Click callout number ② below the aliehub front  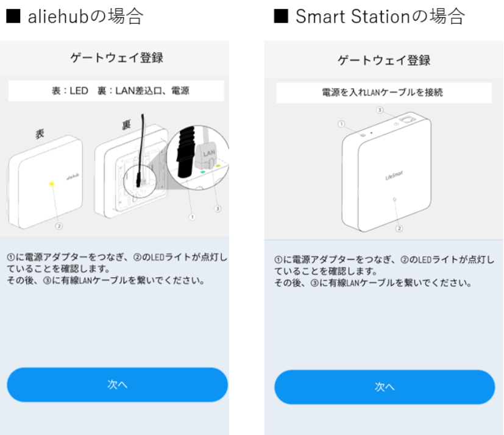(59, 225)
